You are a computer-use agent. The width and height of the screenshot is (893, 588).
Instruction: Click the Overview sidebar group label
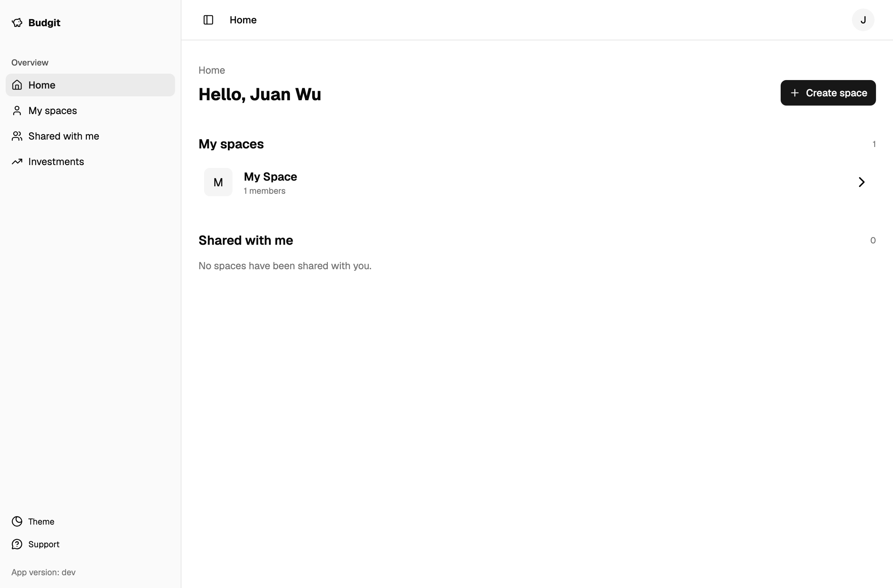tap(30, 63)
